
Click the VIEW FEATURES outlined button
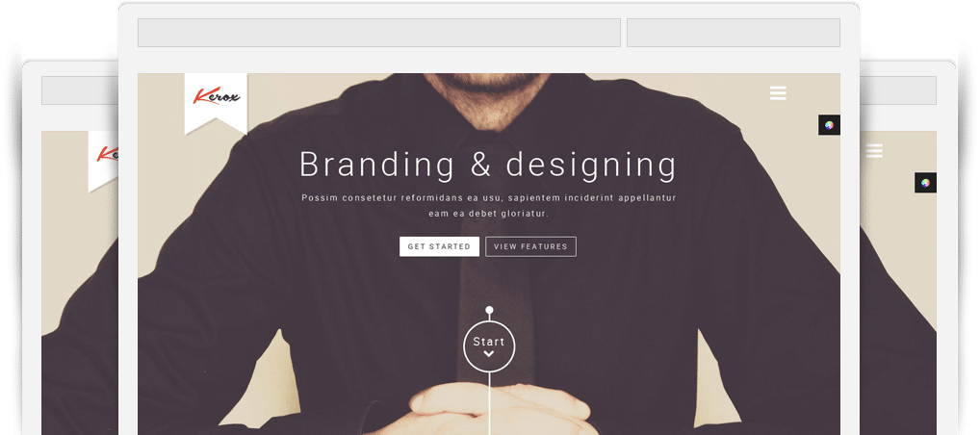click(x=530, y=246)
